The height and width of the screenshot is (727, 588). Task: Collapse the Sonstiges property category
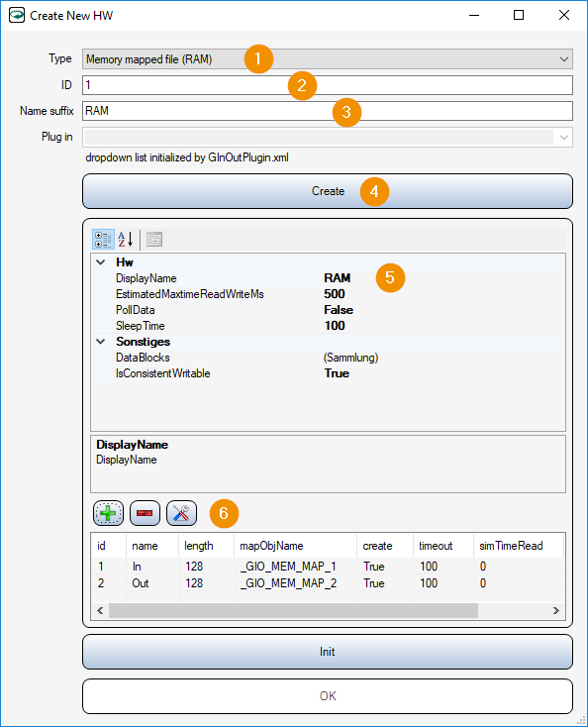pyautogui.click(x=101, y=342)
